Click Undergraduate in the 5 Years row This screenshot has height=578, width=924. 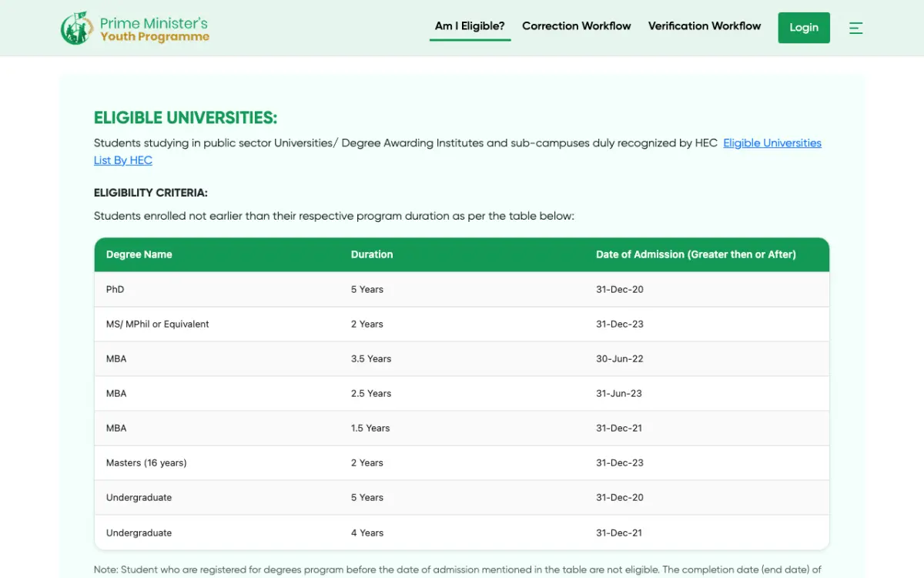(x=139, y=497)
